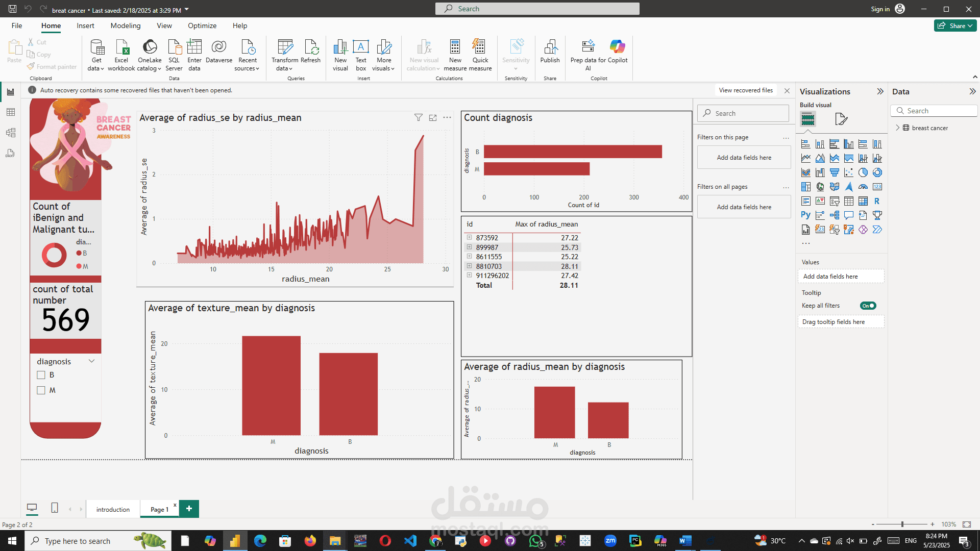980x551 pixels.
Task: Switch to Table view in left sidebar
Action: [11, 112]
